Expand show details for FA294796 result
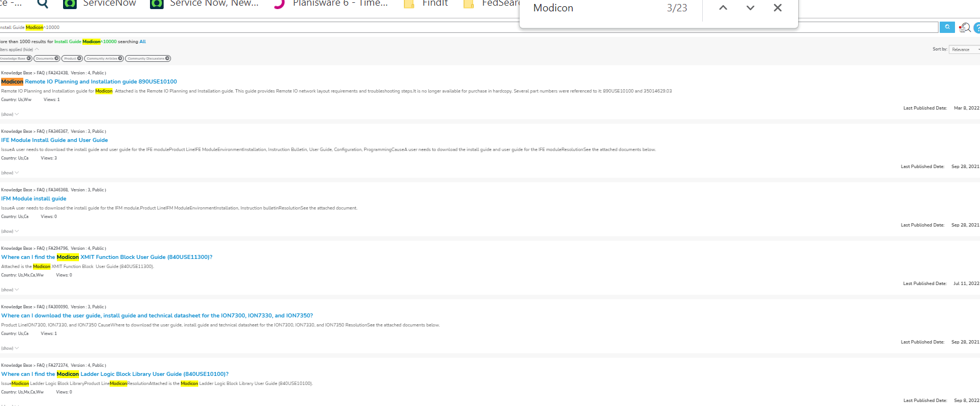980x406 pixels. pos(10,290)
